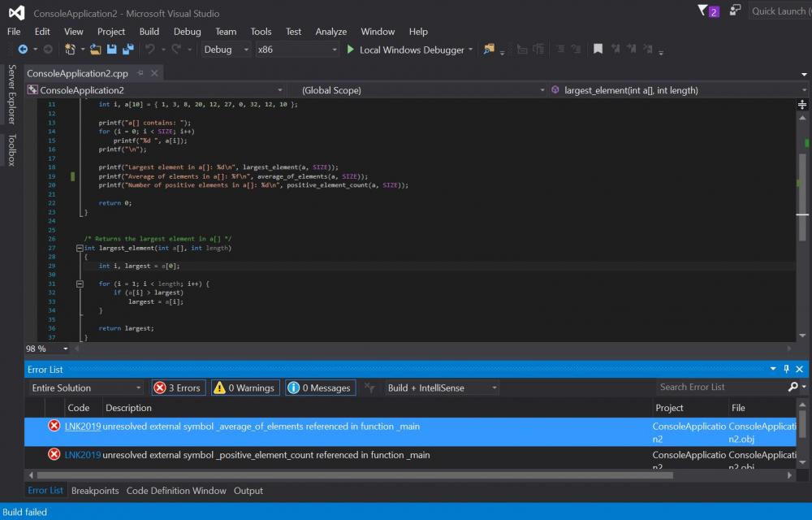This screenshot has height=520, width=812.
Task: Open the first LNK2019 error code link
Action: click(82, 427)
